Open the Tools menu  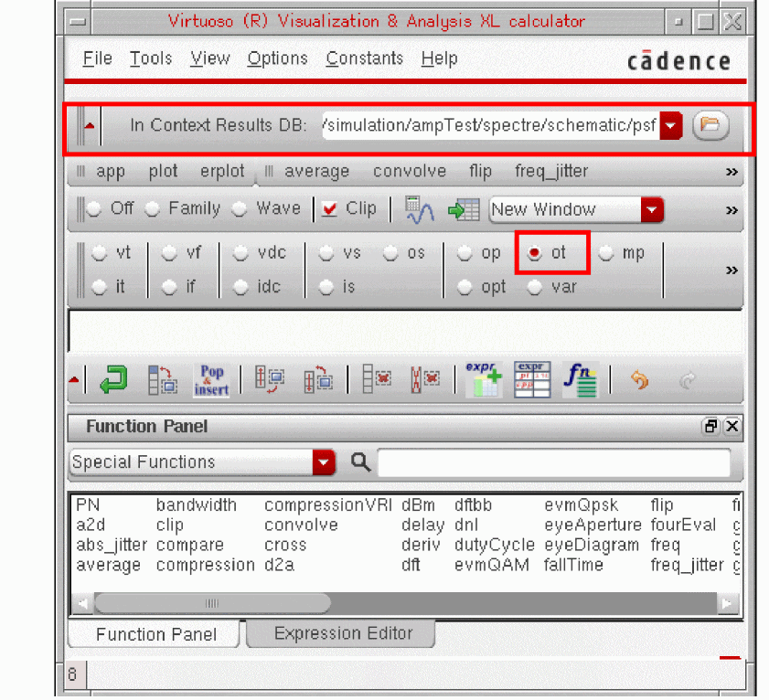point(151,58)
